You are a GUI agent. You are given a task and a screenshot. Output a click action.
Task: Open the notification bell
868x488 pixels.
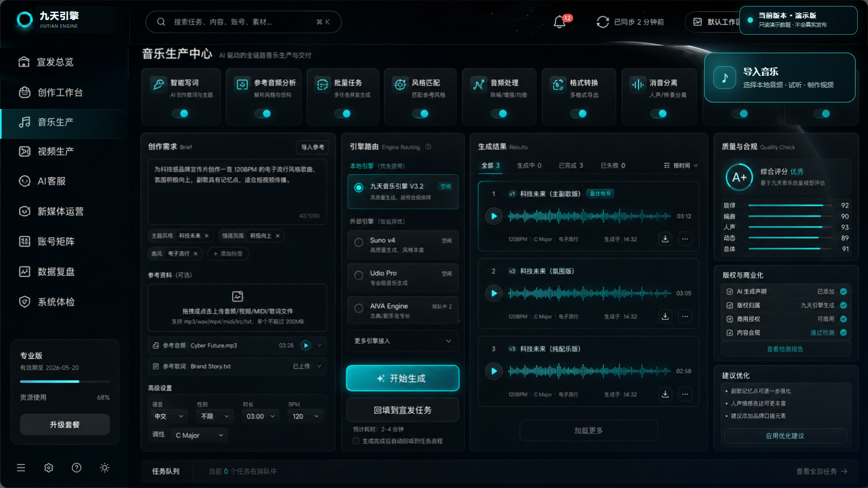559,22
